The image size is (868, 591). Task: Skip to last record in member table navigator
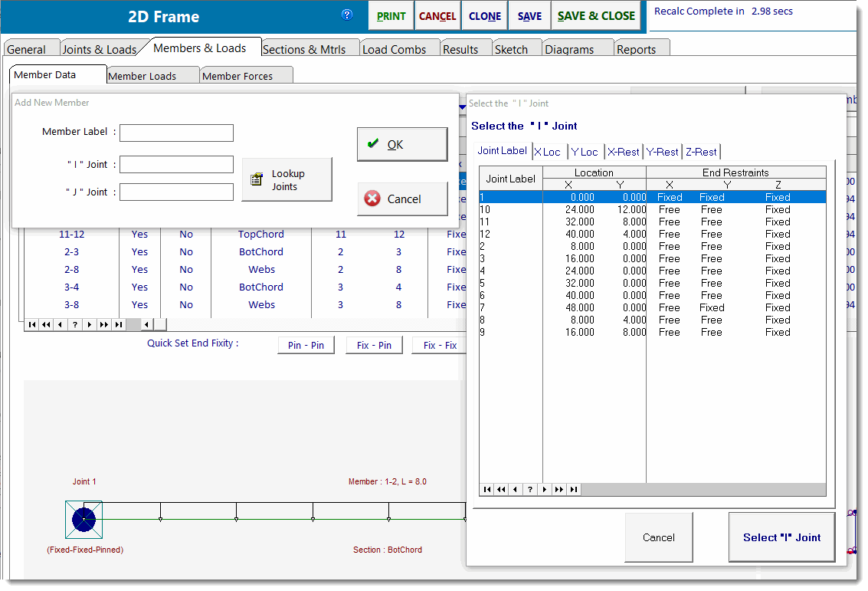pos(119,324)
